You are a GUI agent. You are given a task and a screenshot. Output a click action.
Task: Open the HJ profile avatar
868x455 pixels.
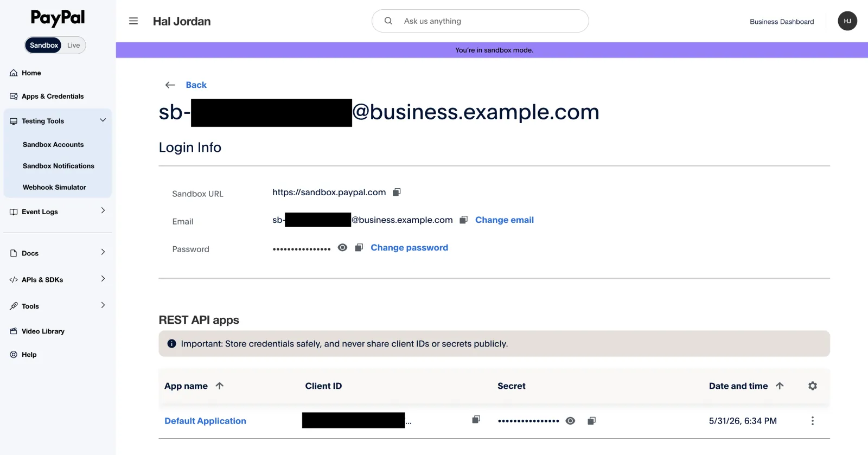coord(847,21)
